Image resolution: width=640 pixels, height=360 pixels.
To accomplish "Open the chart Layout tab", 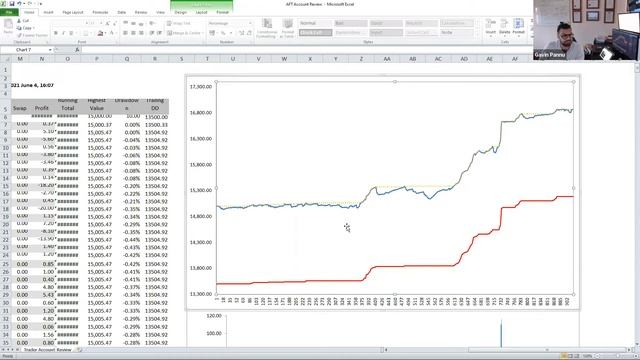I will click(201, 12).
